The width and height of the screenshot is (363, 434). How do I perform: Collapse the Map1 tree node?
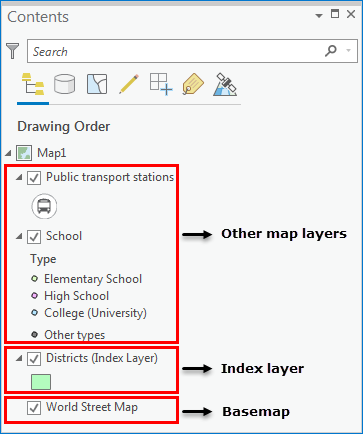click(x=8, y=153)
